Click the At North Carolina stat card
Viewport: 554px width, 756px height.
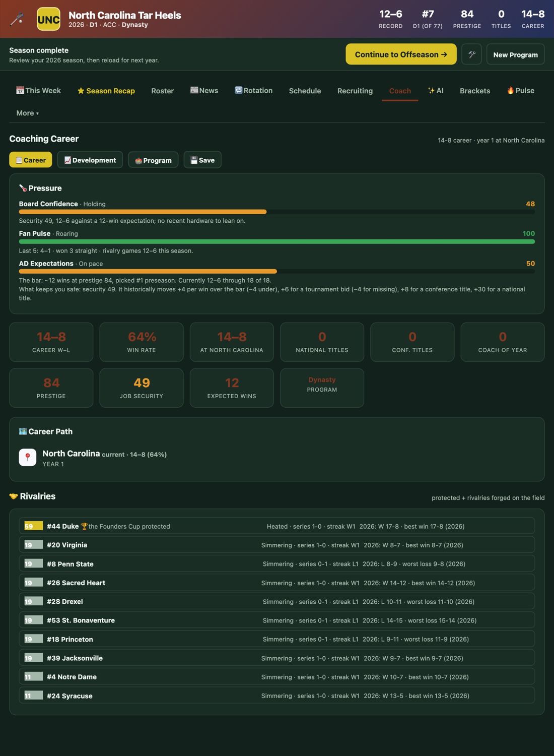coord(232,342)
